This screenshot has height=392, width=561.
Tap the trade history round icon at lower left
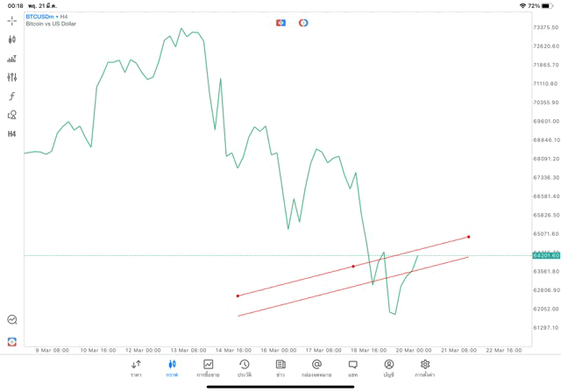(12, 320)
